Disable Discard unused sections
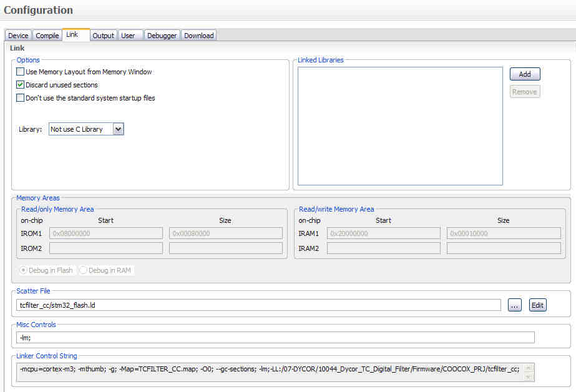The width and height of the screenshot is (576, 392). [20, 85]
